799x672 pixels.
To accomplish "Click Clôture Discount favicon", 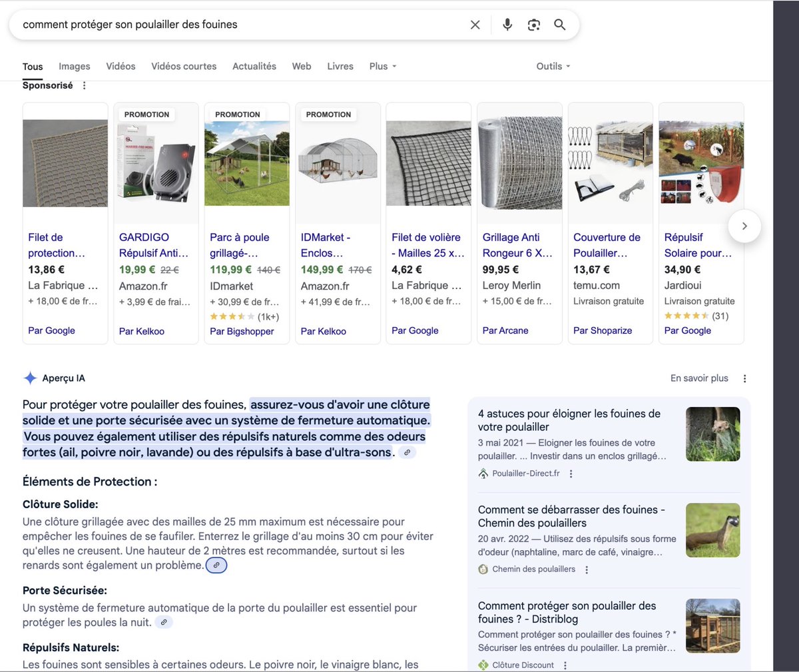I will [483, 665].
